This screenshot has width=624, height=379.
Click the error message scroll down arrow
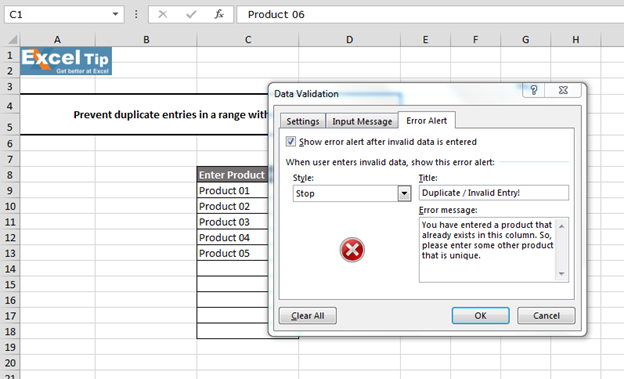point(562,274)
